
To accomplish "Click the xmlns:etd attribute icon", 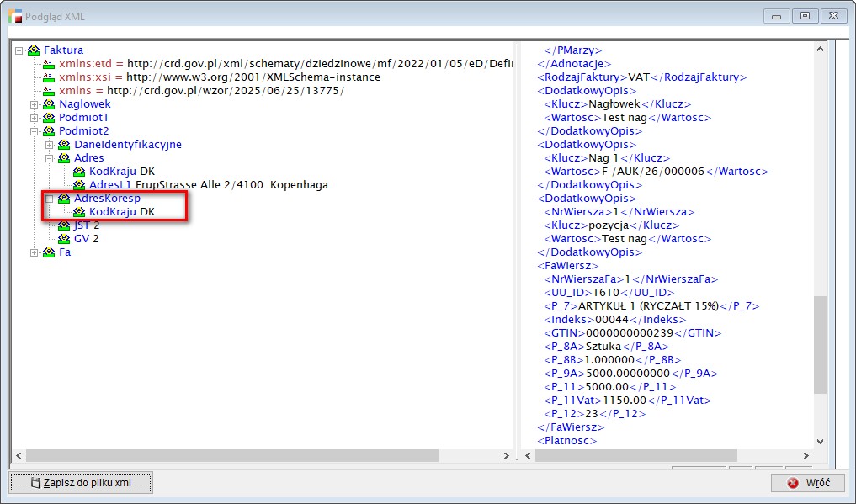I will coord(49,64).
